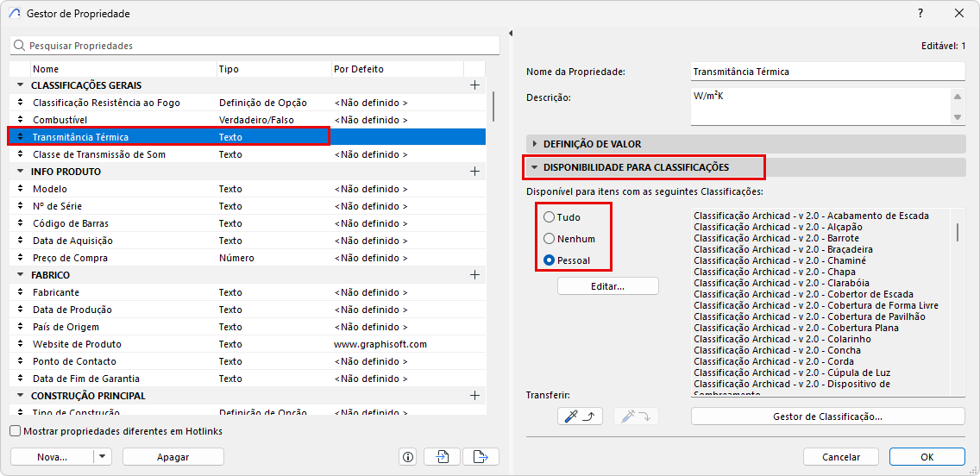This screenshot has height=476, width=980.
Task: Click the www.graphisoft.com default value
Action: click(x=380, y=344)
